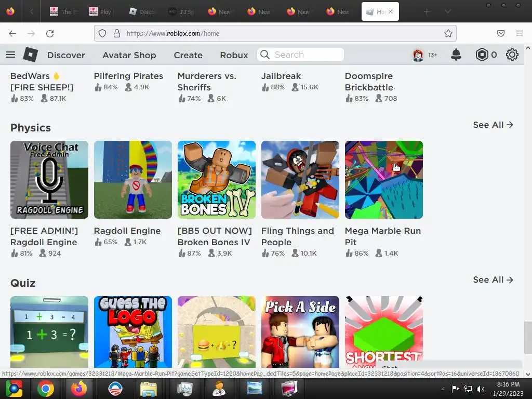Open Discover in Roblox navigation
Screen dimensions: 532x399
coord(66,55)
